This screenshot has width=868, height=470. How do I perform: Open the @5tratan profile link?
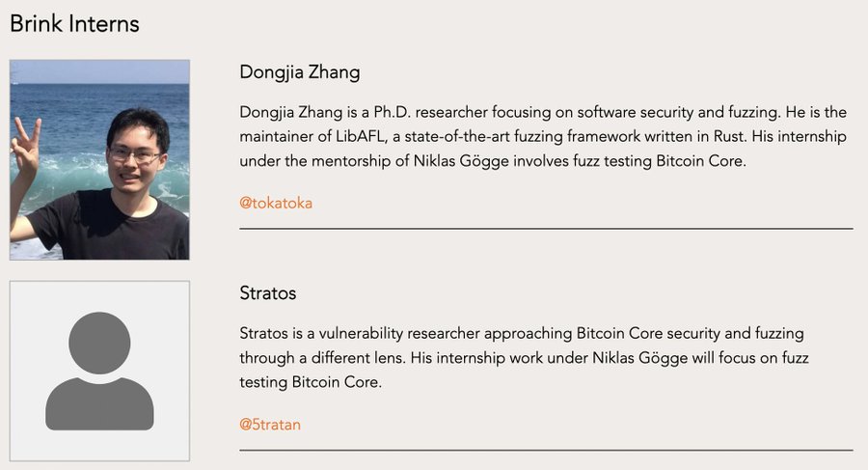[270, 425]
